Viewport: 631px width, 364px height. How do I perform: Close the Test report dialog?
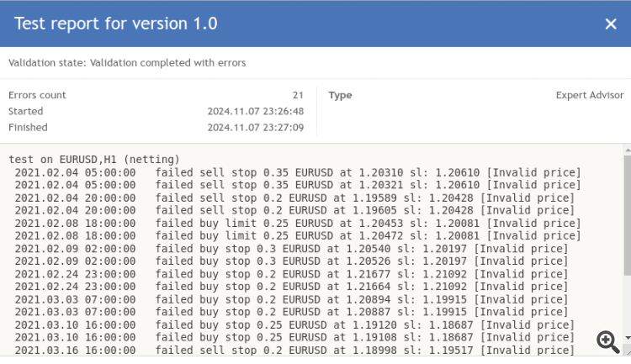611,24
